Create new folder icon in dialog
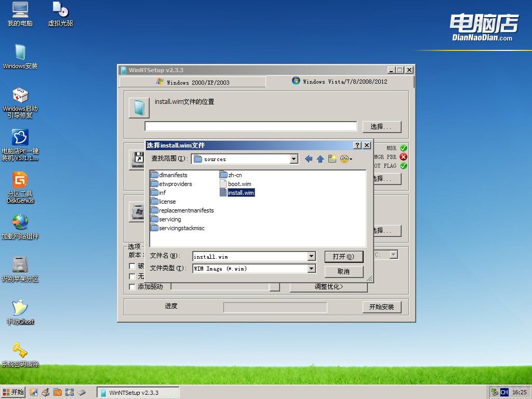532x399 pixels. [332, 159]
